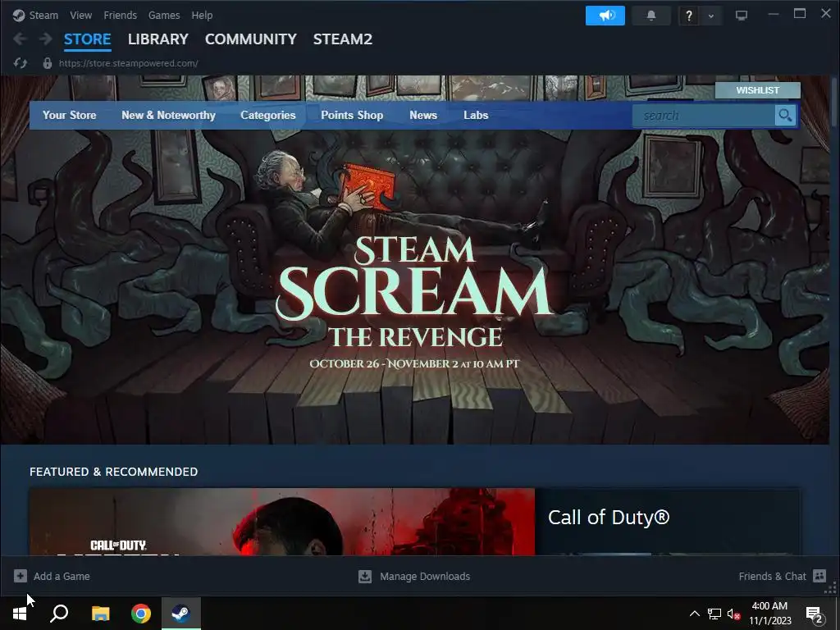840x630 pixels.
Task: Expand the Categories menu
Action: point(268,115)
